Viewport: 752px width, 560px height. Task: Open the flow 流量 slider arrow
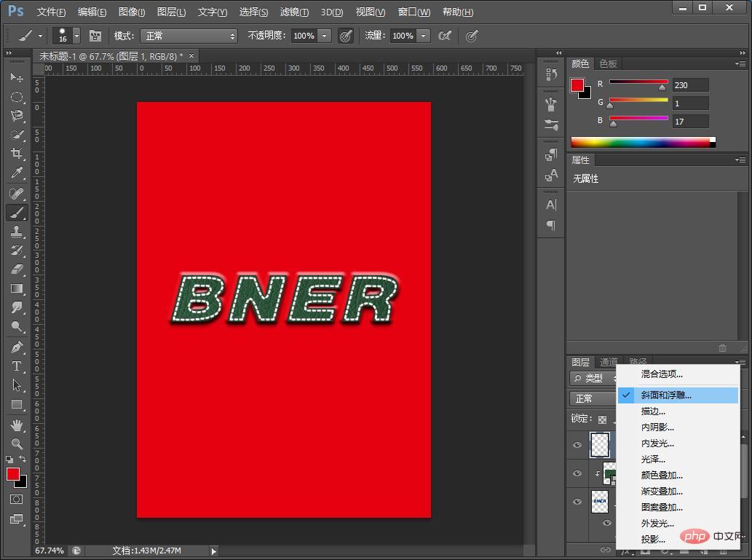coord(424,36)
